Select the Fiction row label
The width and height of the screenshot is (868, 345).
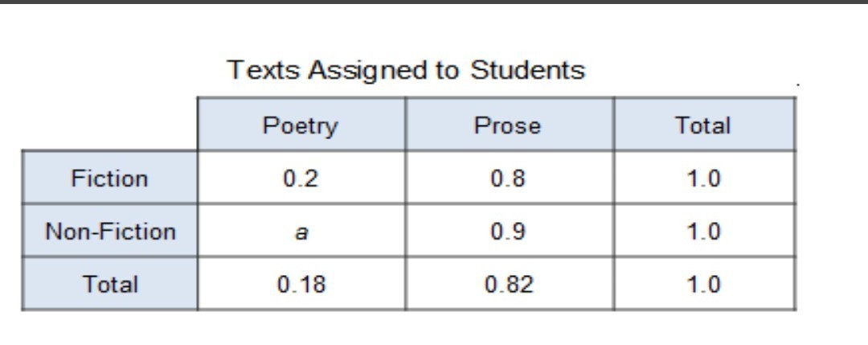pos(109,178)
